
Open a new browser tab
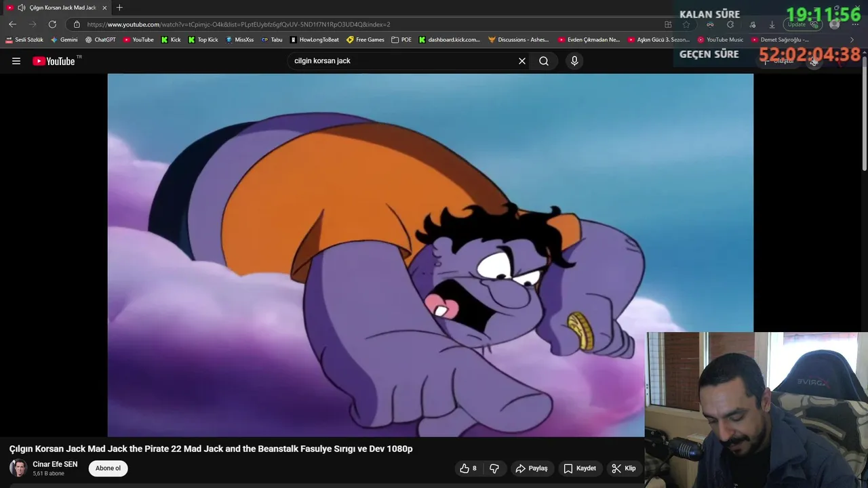coord(119,7)
